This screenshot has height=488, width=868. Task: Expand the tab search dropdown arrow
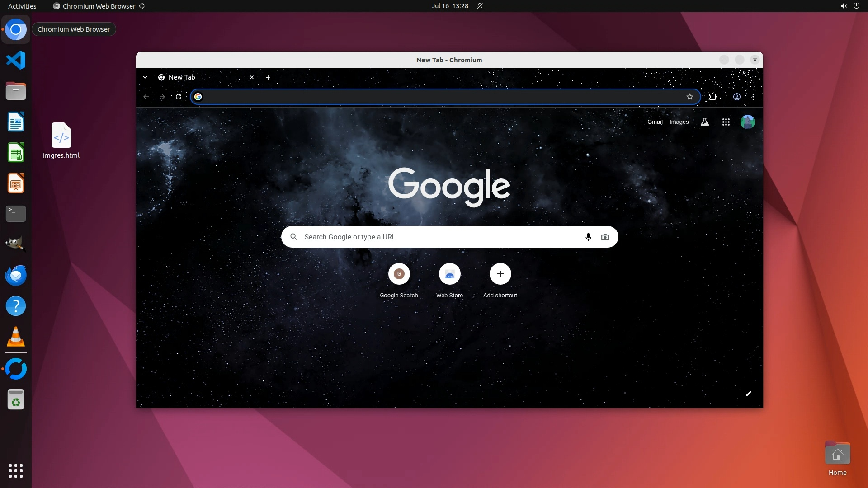(x=145, y=77)
